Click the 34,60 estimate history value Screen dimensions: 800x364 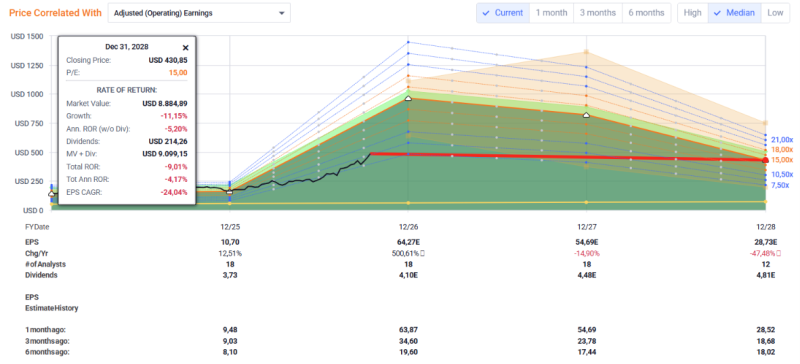[x=408, y=341]
